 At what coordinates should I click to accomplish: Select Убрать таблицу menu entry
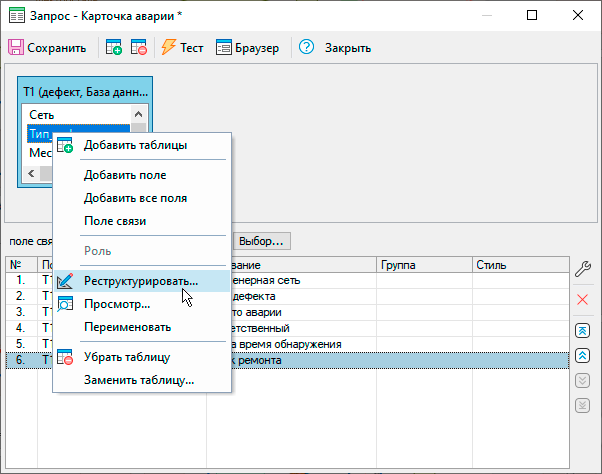pos(127,357)
